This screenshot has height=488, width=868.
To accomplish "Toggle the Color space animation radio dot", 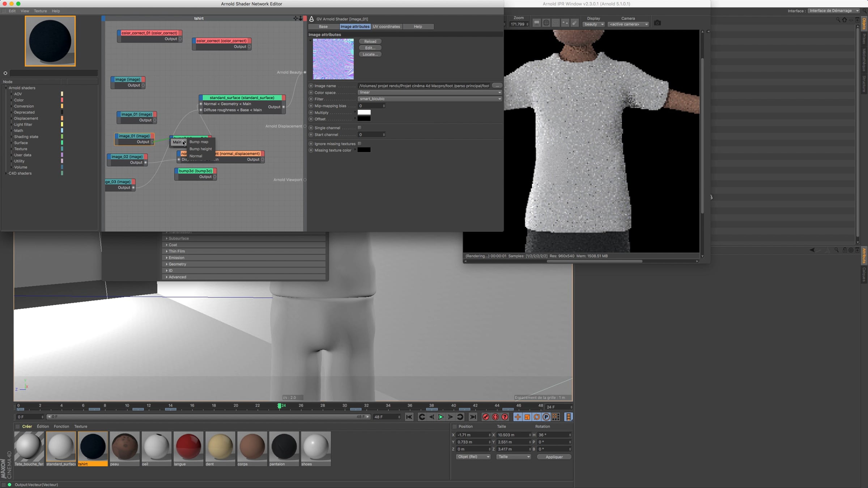I will coord(311,93).
